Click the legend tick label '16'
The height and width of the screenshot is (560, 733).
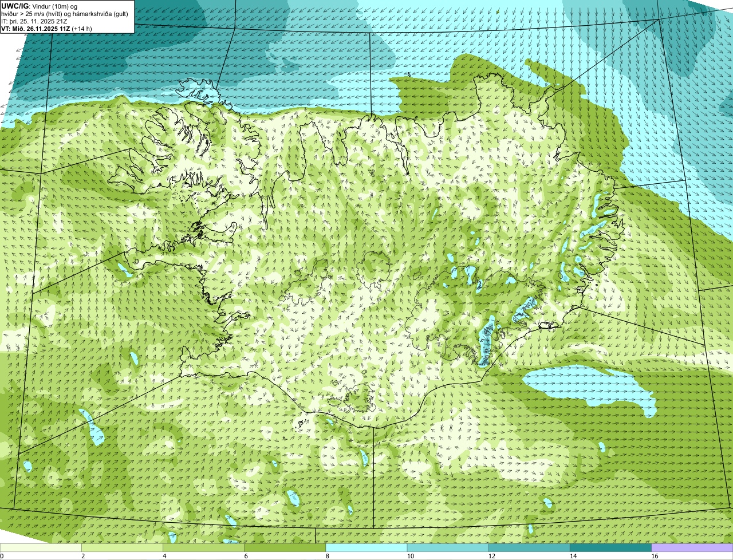655,556
